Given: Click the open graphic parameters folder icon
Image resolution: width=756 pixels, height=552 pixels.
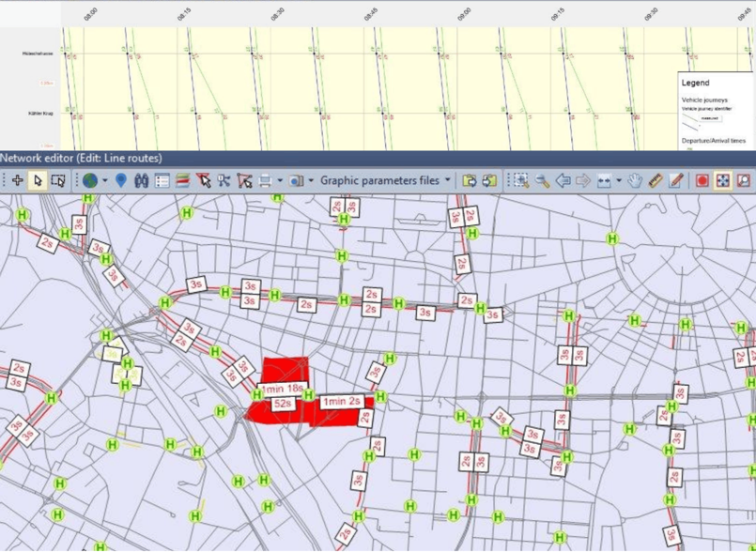Looking at the screenshot, I should [x=470, y=181].
